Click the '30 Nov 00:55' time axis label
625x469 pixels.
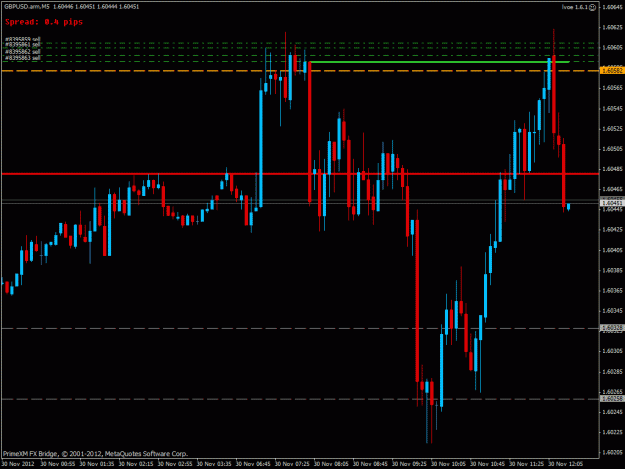(57, 464)
